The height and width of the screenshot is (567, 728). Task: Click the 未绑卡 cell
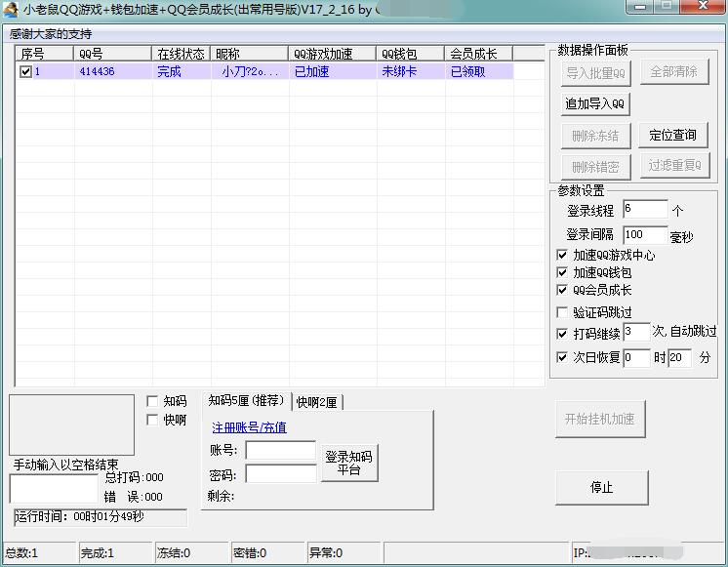click(411, 71)
